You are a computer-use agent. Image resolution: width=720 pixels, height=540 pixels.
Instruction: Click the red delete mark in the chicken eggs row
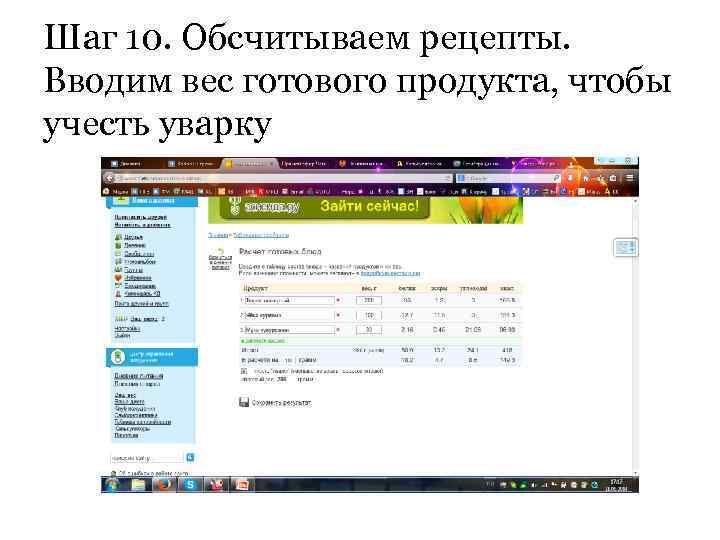tap(338, 315)
